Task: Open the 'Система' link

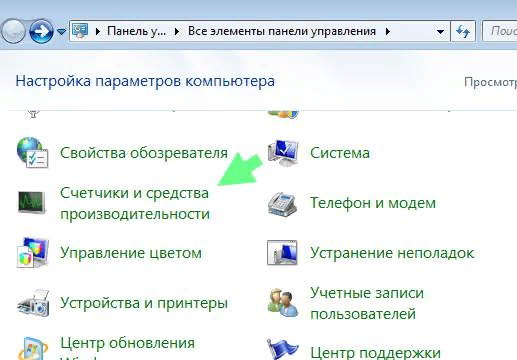Action: [340, 153]
